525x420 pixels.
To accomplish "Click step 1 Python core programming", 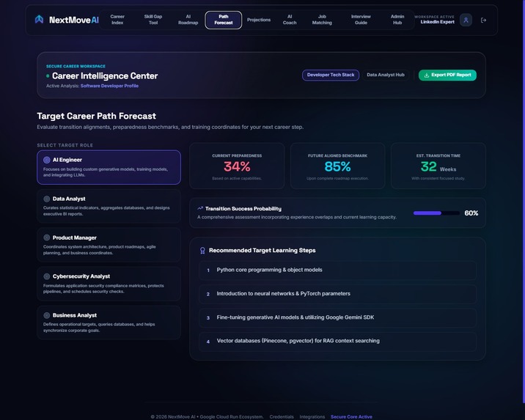I will coord(337,270).
